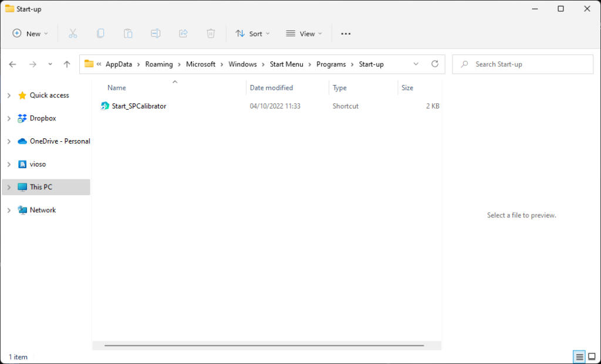
Task: Expand the vioso tree node
Action: click(x=9, y=164)
